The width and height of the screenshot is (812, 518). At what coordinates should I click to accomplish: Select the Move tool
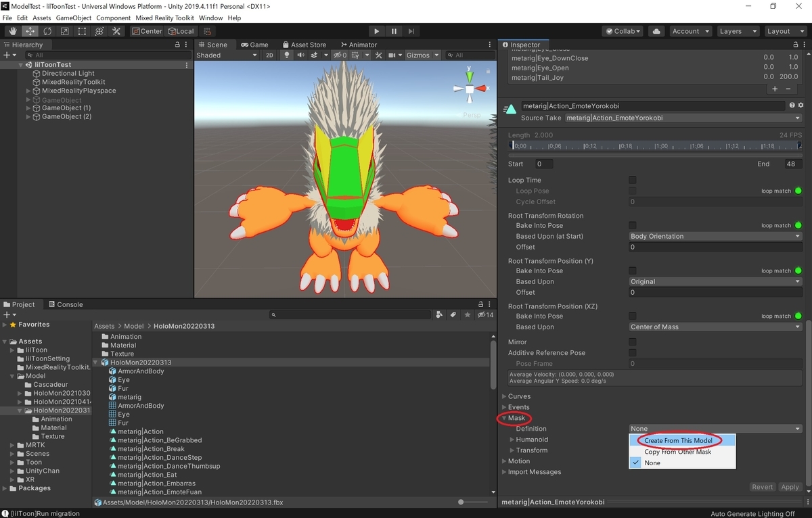(30, 31)
